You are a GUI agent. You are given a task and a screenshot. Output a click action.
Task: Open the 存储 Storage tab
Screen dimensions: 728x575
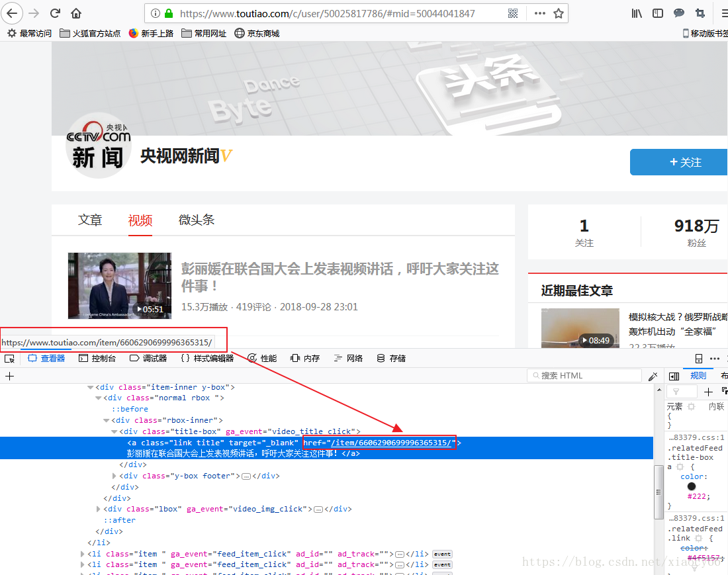click(x=391, y=358)
